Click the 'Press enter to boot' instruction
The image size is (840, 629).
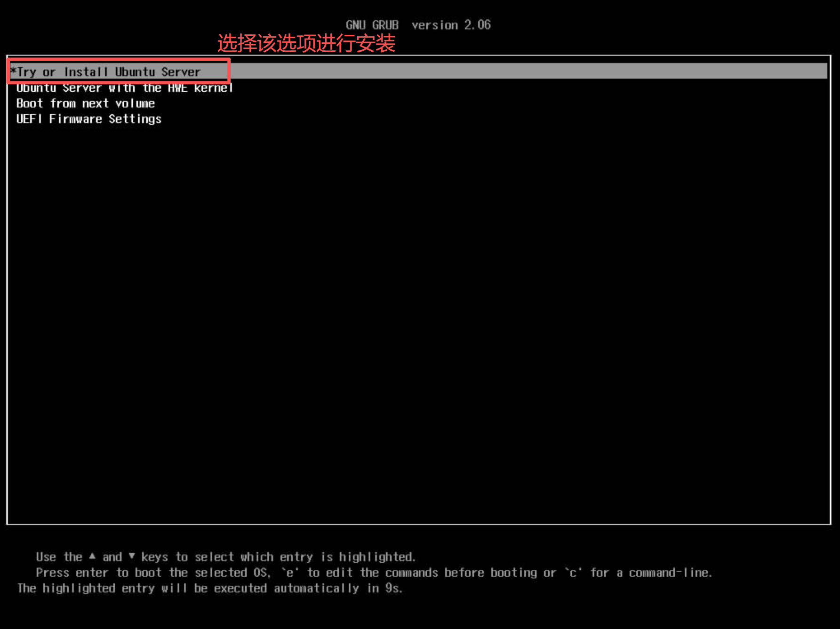99,573
